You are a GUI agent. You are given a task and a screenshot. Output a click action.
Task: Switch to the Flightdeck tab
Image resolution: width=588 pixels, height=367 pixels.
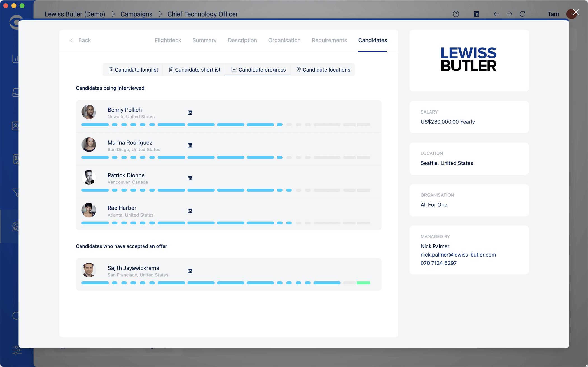168,40
